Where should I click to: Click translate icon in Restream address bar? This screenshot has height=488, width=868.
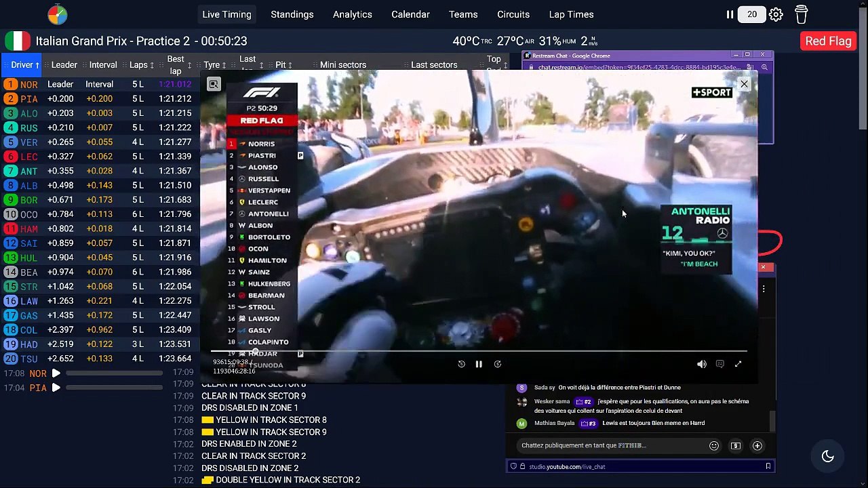point(750,67)
